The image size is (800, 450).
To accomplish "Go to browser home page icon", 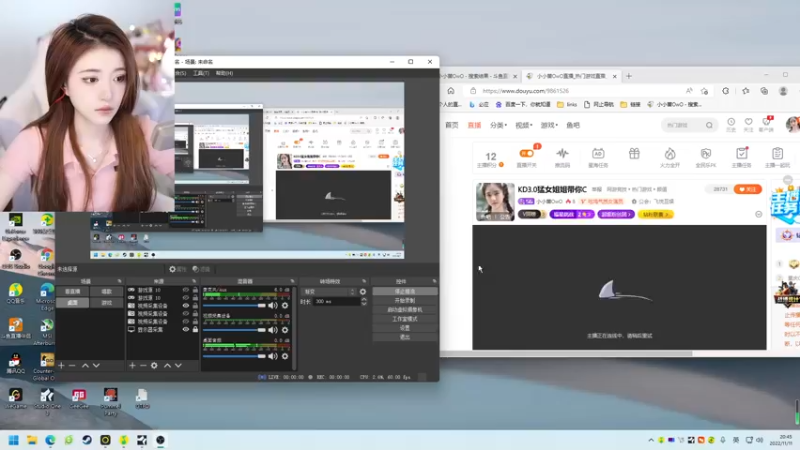I will (x=451, y=91).
